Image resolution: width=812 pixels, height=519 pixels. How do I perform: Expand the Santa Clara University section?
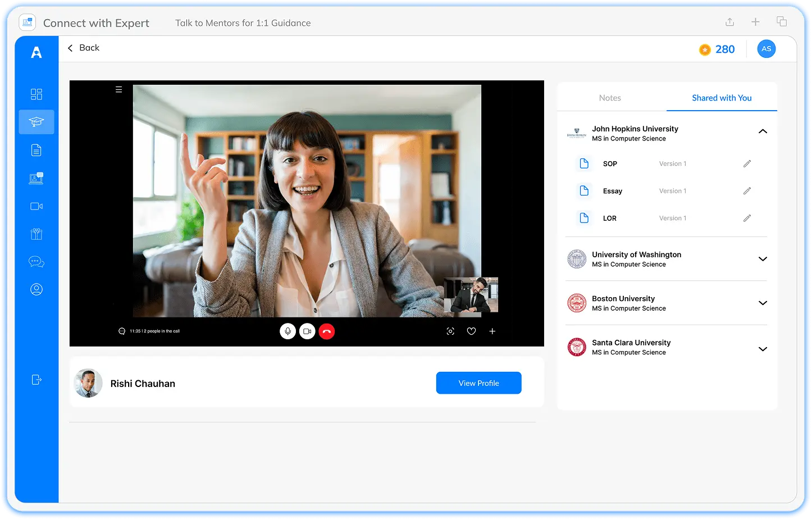click(763, 349)
